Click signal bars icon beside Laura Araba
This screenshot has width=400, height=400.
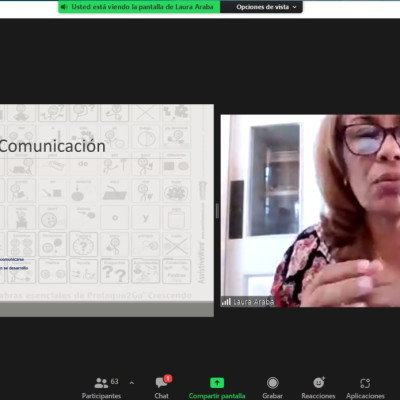pos(226,302)
